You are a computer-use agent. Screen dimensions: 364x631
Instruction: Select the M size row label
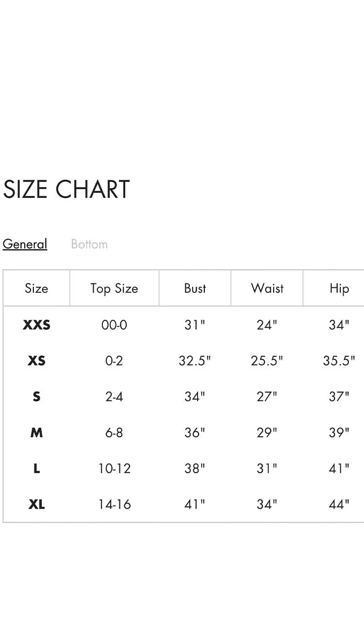(36, 432)
